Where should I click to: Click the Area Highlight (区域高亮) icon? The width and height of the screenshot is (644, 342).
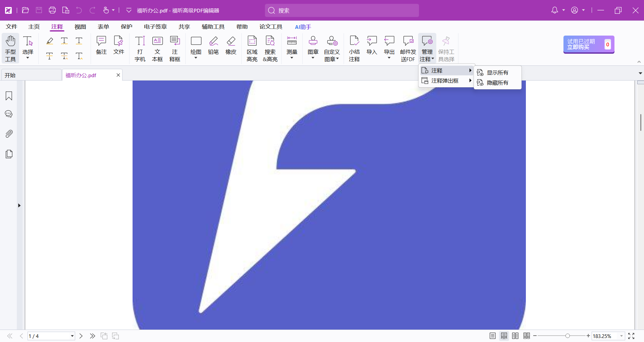pyautogui.click(x=252, y=49)
